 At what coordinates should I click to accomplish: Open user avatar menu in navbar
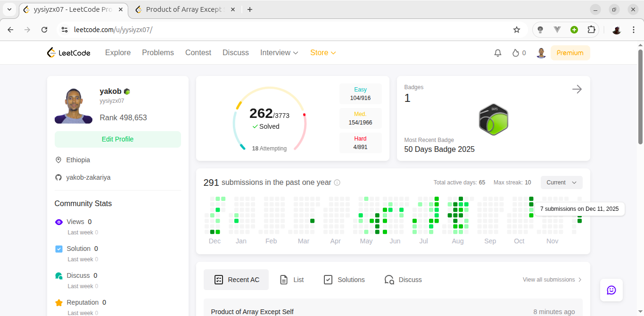(541, 53)
